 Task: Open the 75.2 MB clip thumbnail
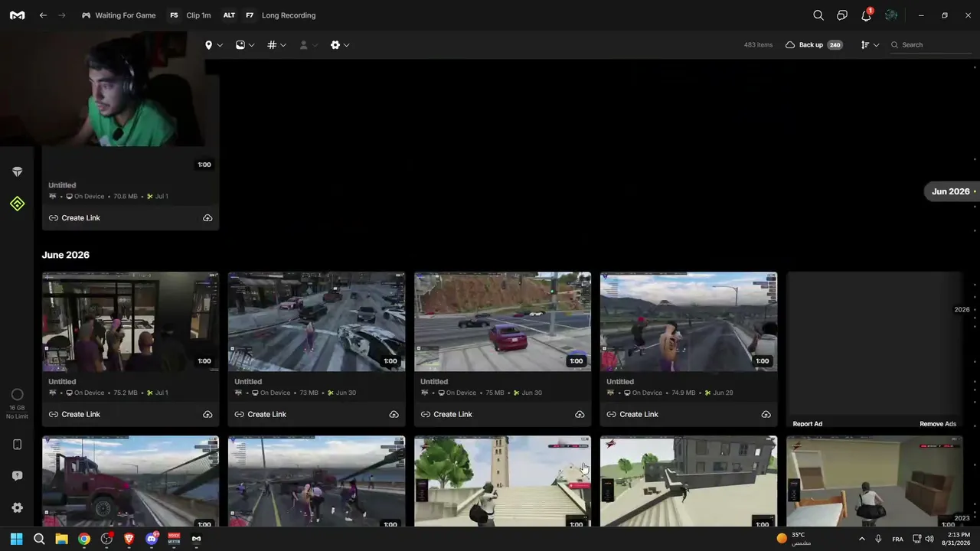tap(130, 321)
